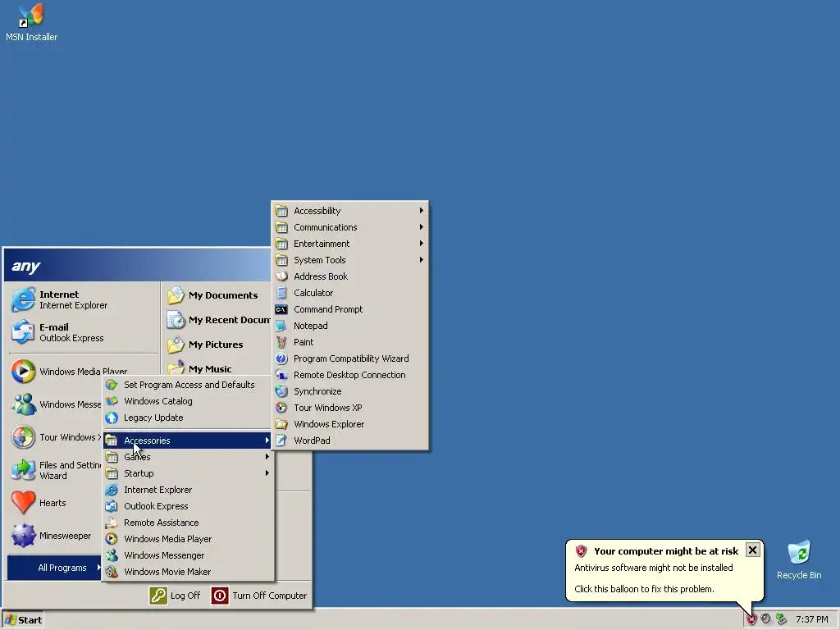Viewport: 840px width, 630px height.
Task: Open Remote Desktop Connection
Action: [349, 375]
